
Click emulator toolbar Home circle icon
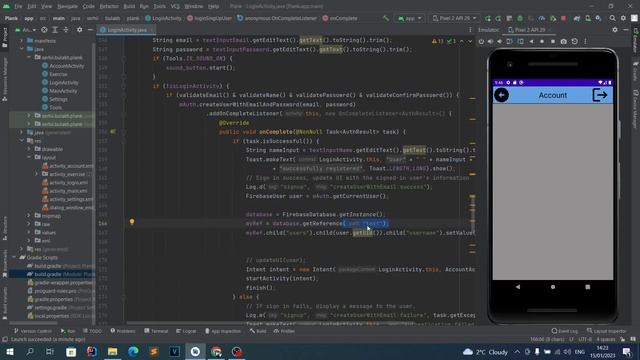(x=542, y=41)
